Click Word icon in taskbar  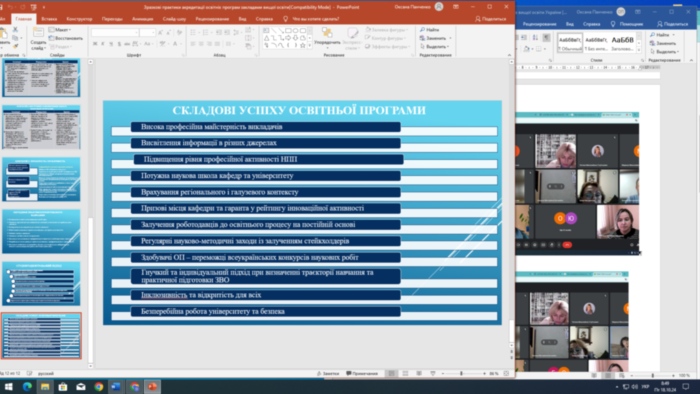pyautogui.click(x=116, y=386)
